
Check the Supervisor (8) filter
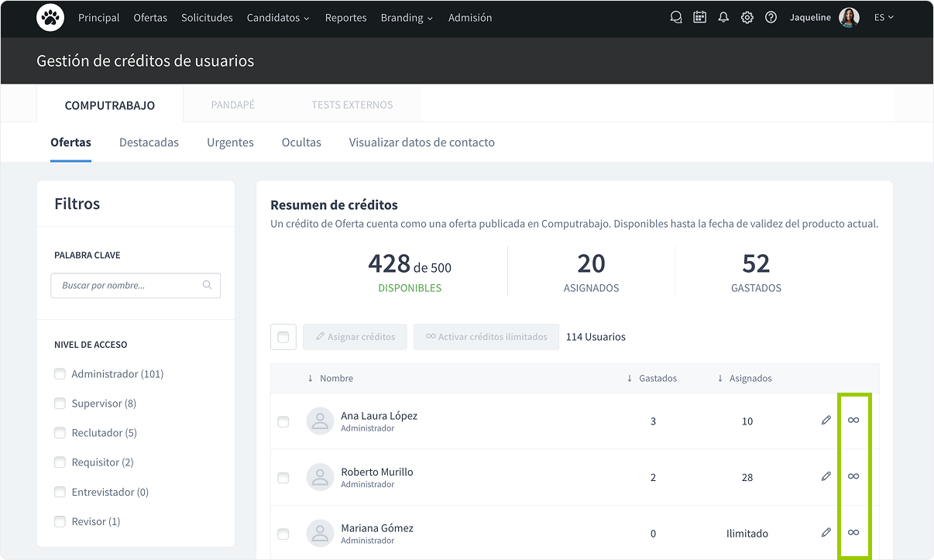(60, 404)
